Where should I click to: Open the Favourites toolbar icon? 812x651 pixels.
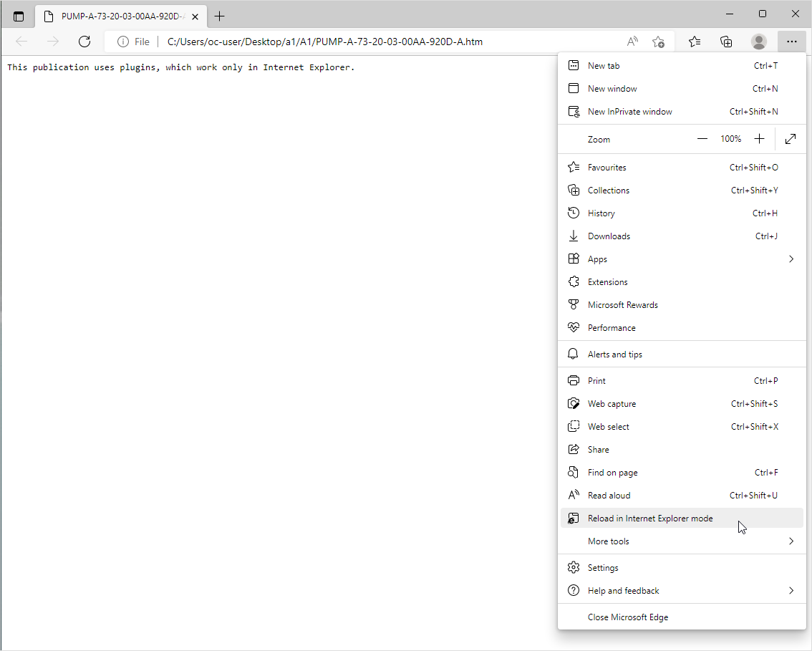pyautogui.click(x=695, y=42)
